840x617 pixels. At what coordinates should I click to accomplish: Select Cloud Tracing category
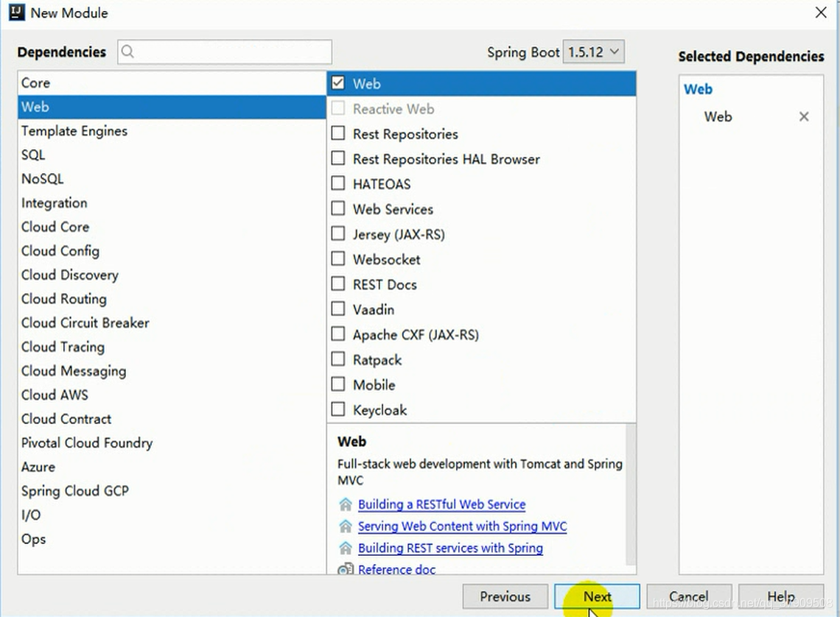172,347
